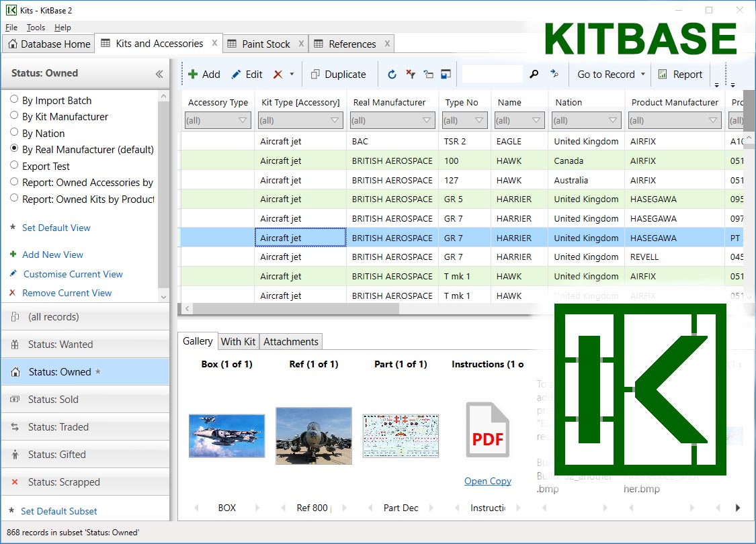
Task: Open the Go to Record dropdown
Action: 611,74
